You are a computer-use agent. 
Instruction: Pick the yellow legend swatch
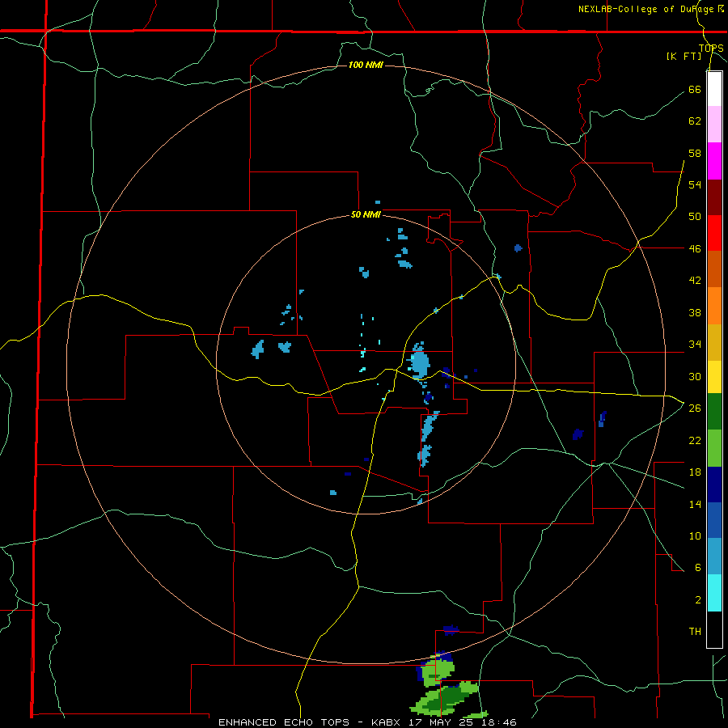pos(714,377)
